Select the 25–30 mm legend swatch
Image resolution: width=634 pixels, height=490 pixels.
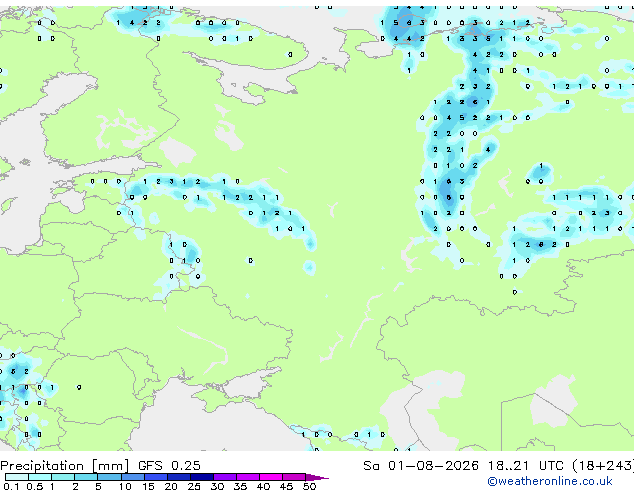(x=202, y=477)
